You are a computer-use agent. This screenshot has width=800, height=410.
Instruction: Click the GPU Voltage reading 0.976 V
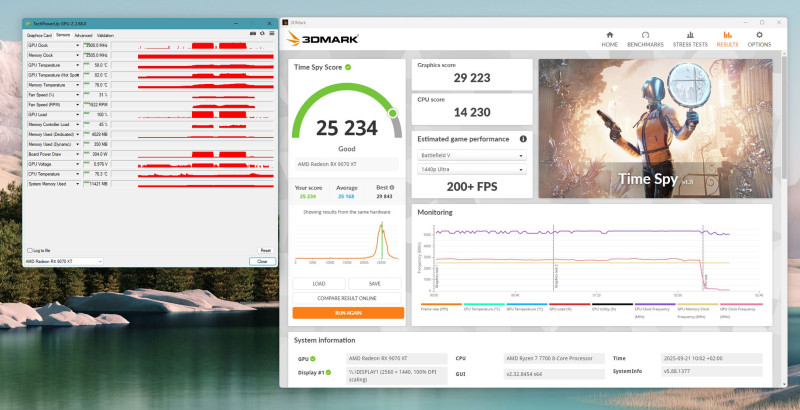coord(95,164)
